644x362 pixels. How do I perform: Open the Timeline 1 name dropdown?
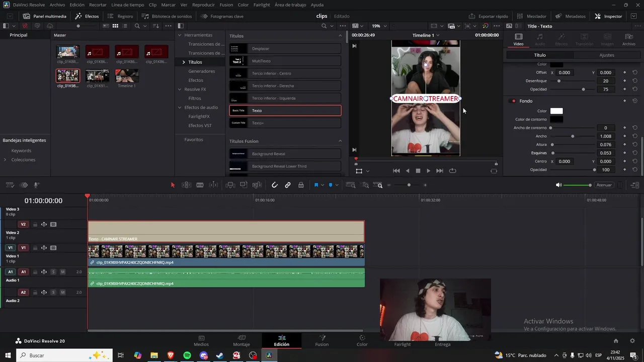tap(426, 35)
